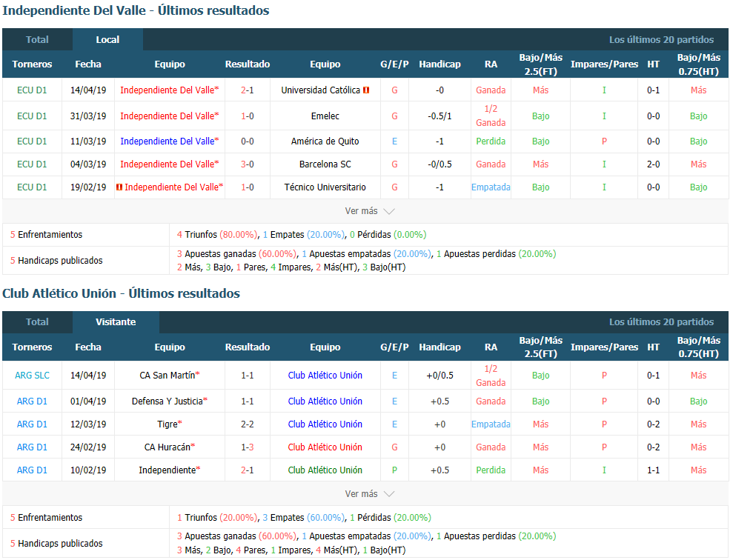
Task: Click 'Empatada' in the Técnico Universitario row
Action: (x=491, y=187)
